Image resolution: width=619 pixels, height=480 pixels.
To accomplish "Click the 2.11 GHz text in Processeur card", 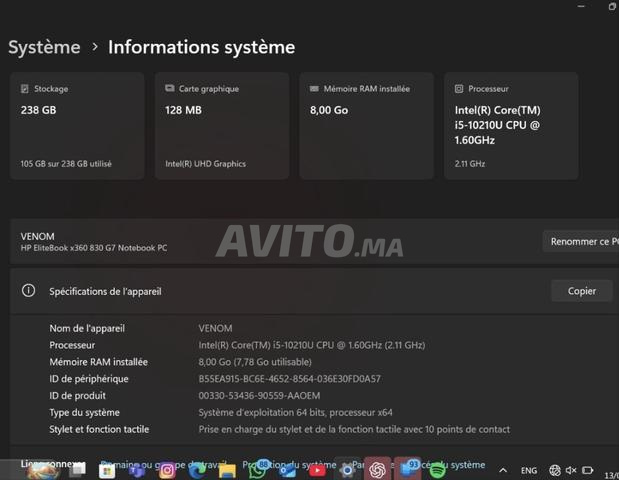I will [x=470, y=164].
